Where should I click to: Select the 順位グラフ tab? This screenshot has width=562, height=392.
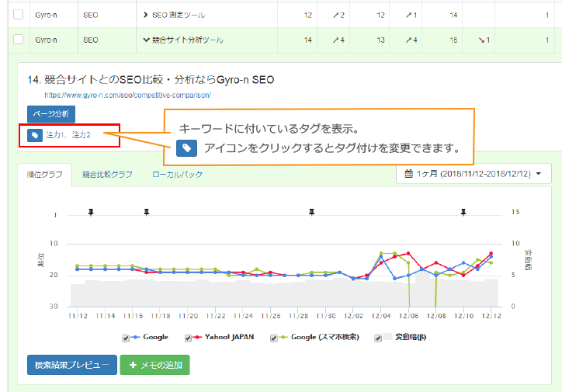coord(45,175)
